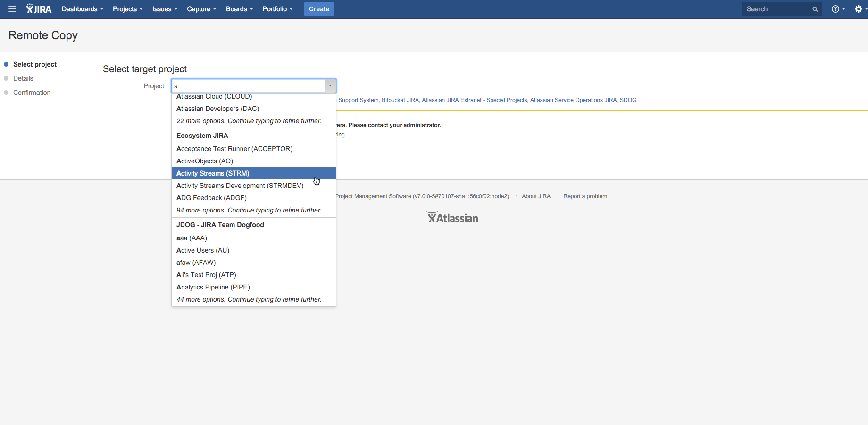Click the search magnifier icon
868x425 pixels.
click(x=815, y=9)
